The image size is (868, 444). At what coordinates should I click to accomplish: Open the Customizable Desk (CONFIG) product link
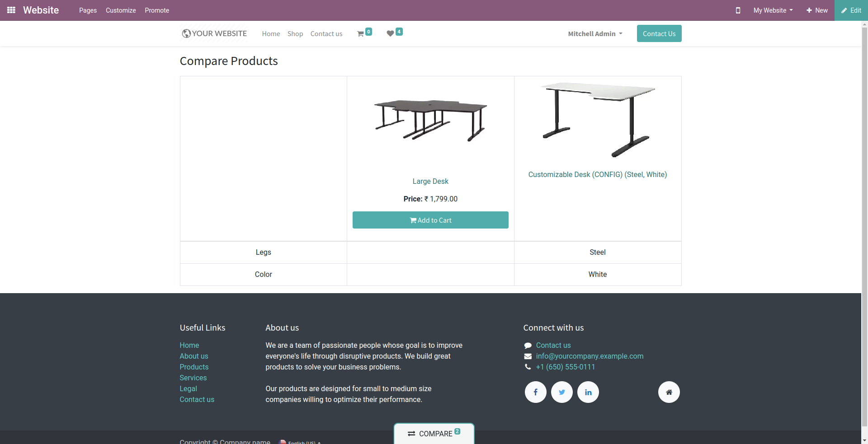[598, 174]
